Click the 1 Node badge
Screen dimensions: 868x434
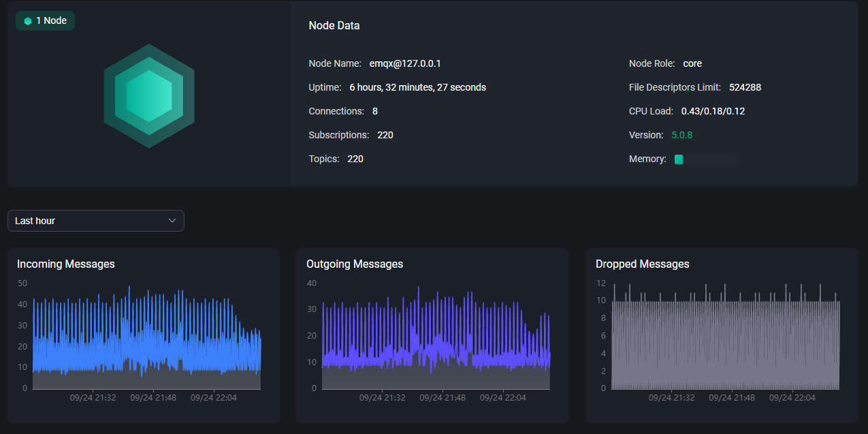click(45, 21)
